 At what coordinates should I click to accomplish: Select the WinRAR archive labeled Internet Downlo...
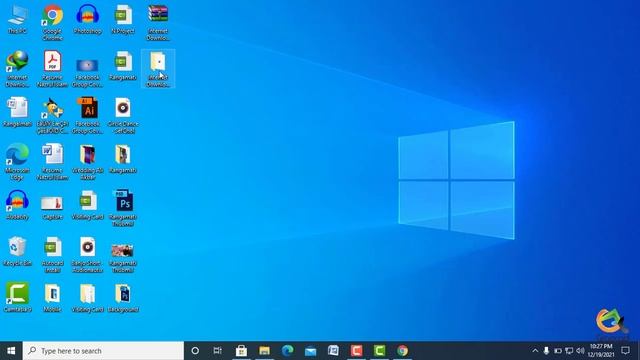coord(158,22)
